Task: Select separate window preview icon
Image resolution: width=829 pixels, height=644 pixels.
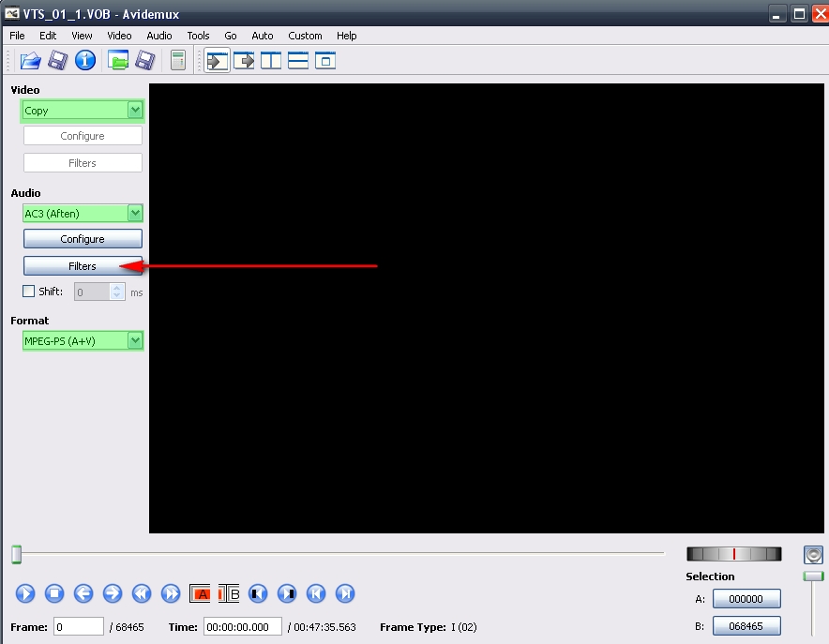Action: (x=325, y=61)
